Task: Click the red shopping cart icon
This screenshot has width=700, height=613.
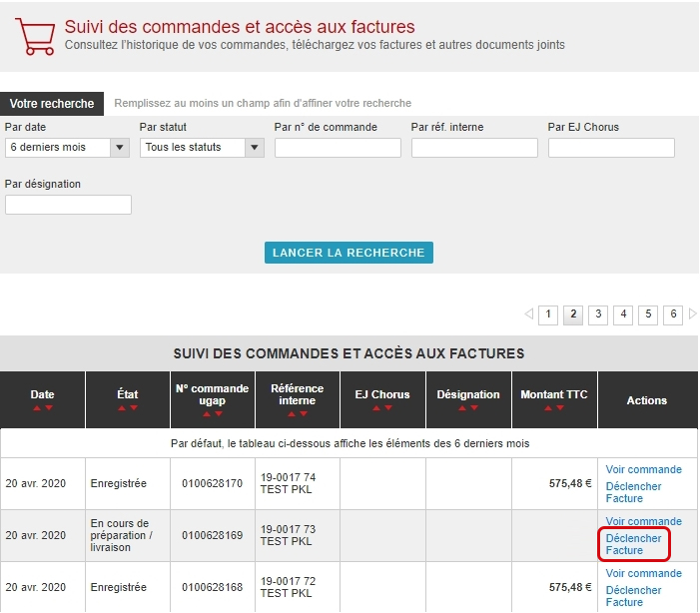Action: [35, 36]
